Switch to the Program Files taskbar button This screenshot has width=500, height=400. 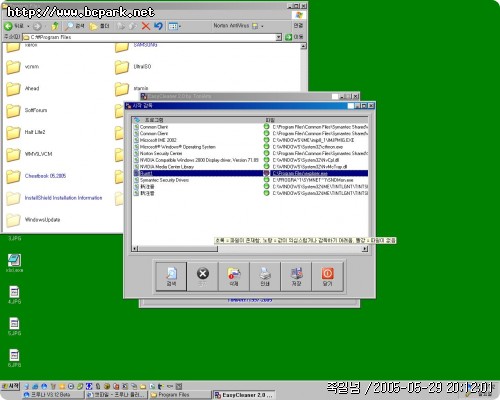(180, 395)
